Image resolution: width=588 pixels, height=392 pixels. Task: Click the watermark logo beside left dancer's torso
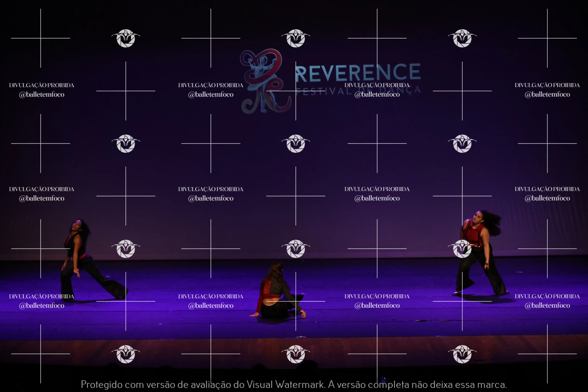pyautogui.click(x=126, y=249)
